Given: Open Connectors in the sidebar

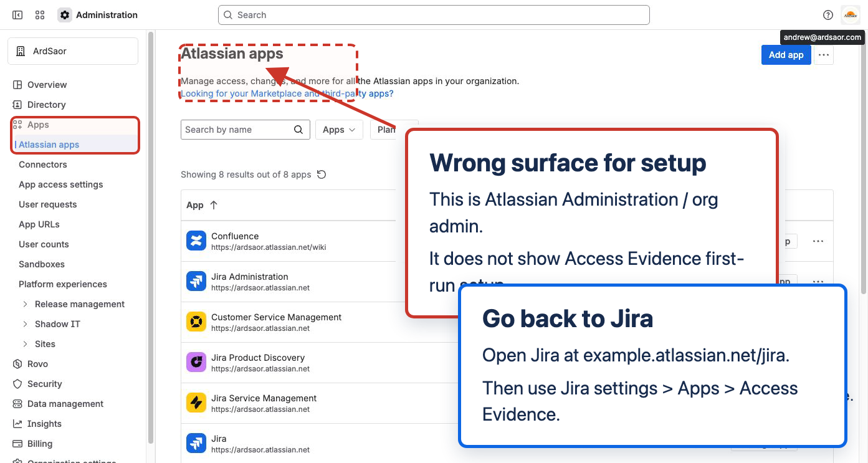Looking at the screenshot, I should [x=43, y=165].
